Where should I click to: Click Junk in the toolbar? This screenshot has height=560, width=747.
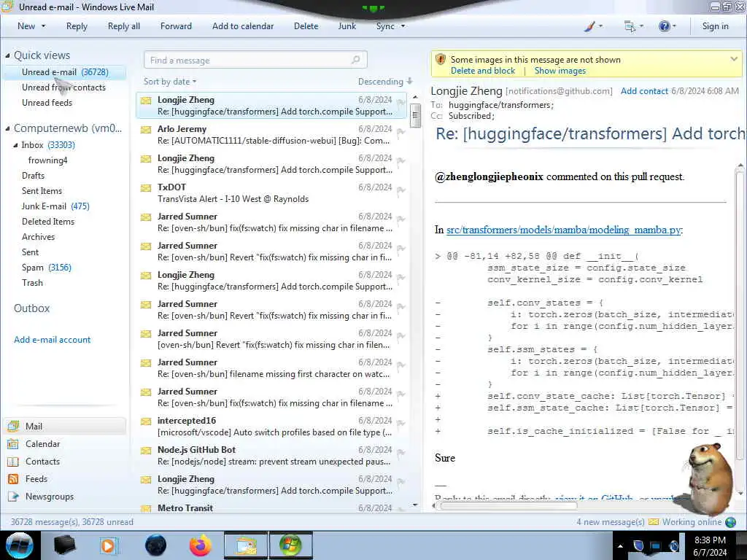(347, 26)
